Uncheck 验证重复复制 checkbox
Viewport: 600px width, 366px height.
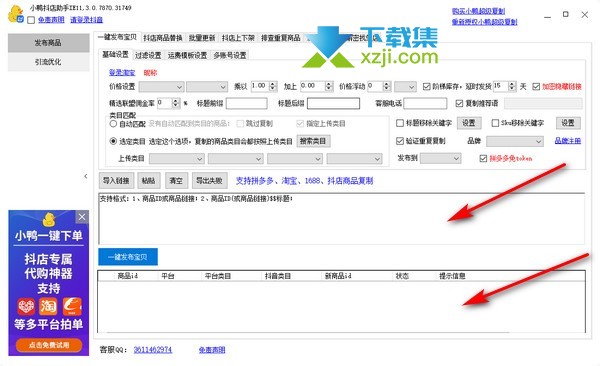(x=400, y=141)
